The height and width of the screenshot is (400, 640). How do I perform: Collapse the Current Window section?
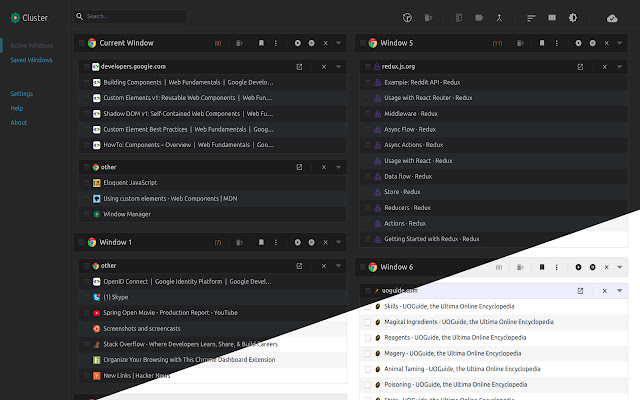tap(339, 44)
